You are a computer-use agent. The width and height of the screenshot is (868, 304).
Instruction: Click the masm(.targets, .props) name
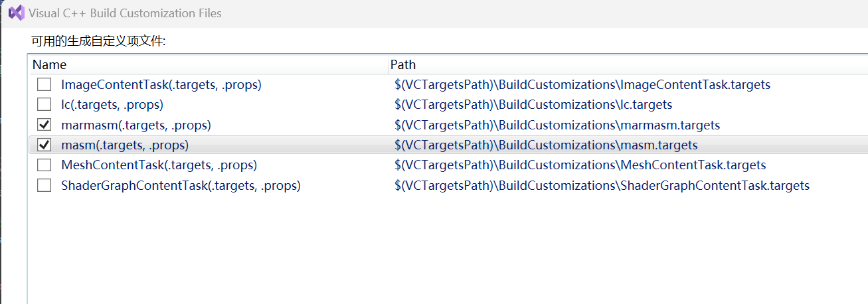pos(125,145)
